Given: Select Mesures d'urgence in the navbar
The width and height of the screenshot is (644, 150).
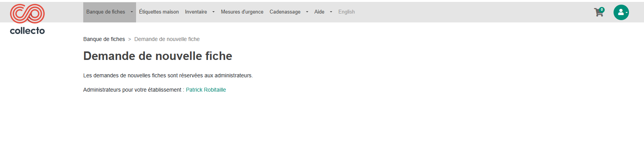Looking at the screenshot, I should (x=242, y=12).
